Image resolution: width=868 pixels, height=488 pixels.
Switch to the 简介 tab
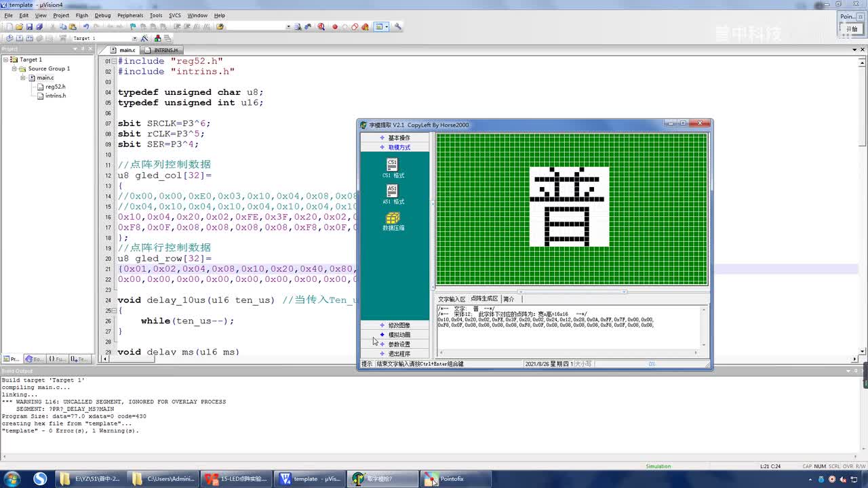509,299
